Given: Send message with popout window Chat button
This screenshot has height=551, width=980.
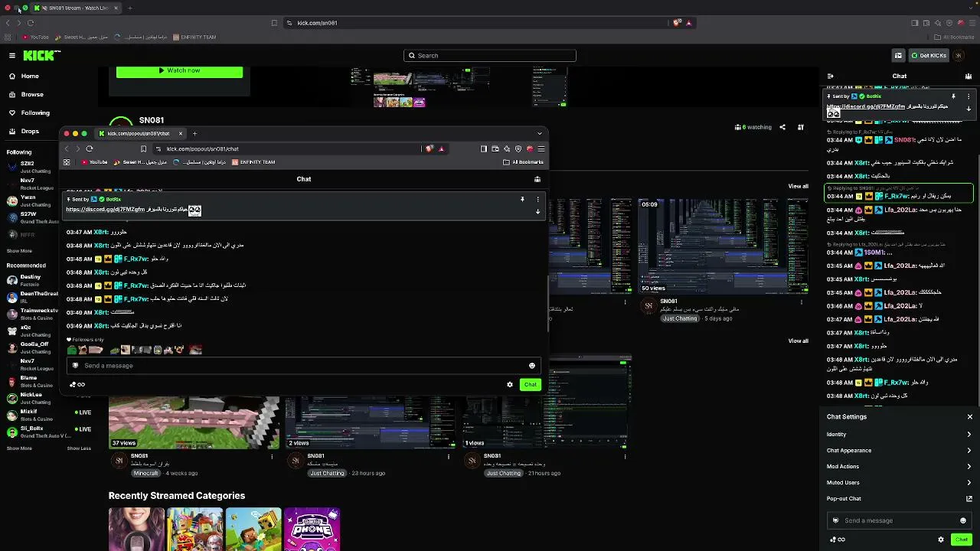Looking at the screenshot, I should tap(530, 384).
